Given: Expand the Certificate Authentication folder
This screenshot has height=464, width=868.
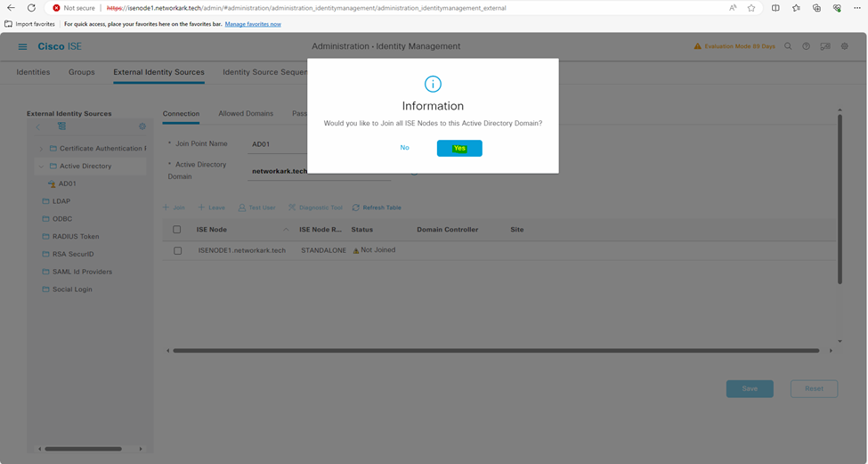Looking at the screenshot, I should (x=41, y=149).
